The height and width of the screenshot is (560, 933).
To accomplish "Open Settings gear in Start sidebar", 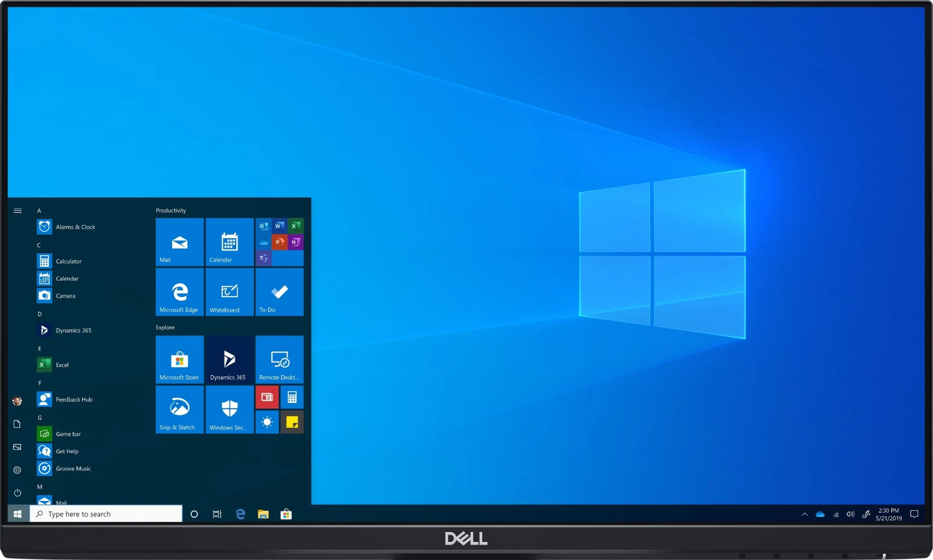I will coord(17,470).
